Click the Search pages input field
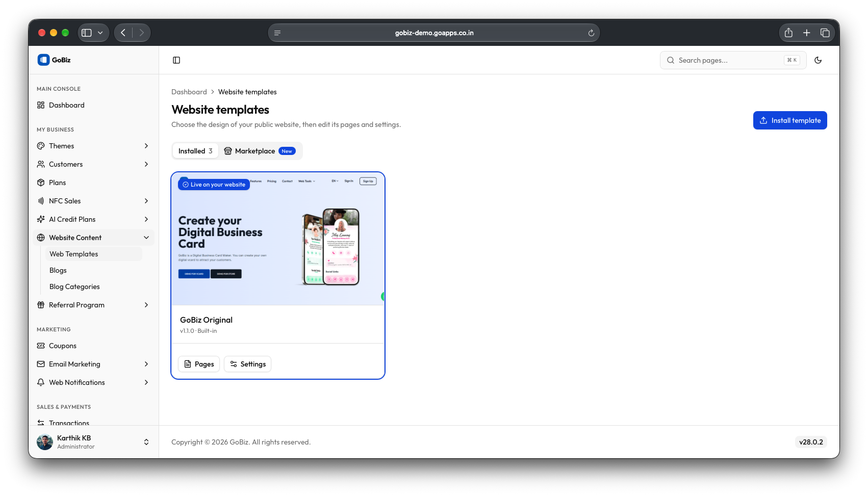Viewport: 868px width, 496px height. coord(733,60)
